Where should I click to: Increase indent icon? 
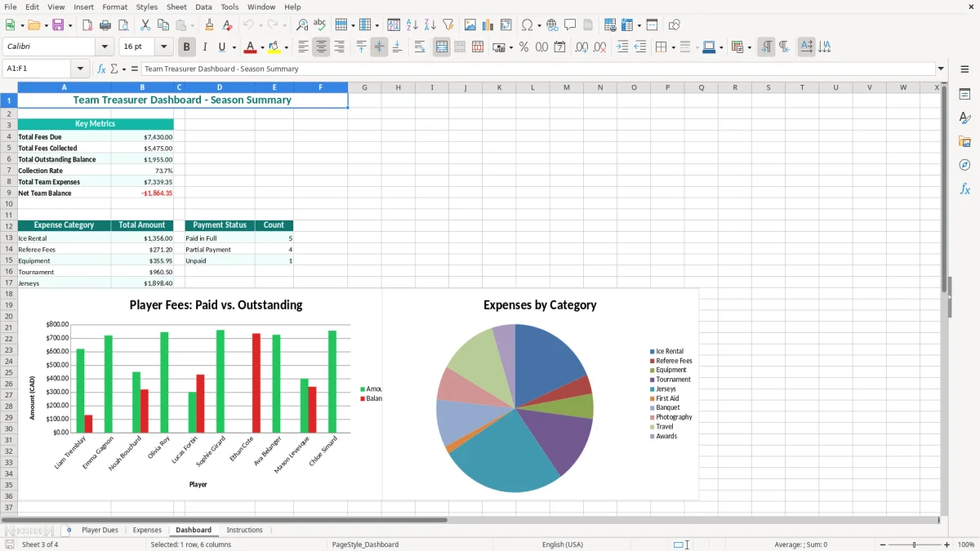[x=622, y=47]
